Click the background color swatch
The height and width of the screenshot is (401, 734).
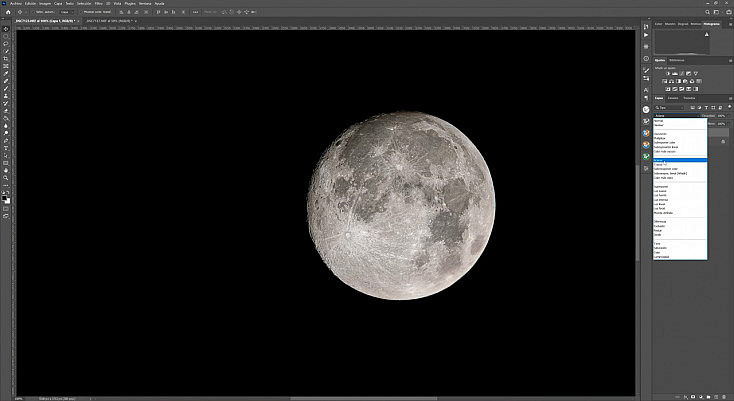[7, 201]
